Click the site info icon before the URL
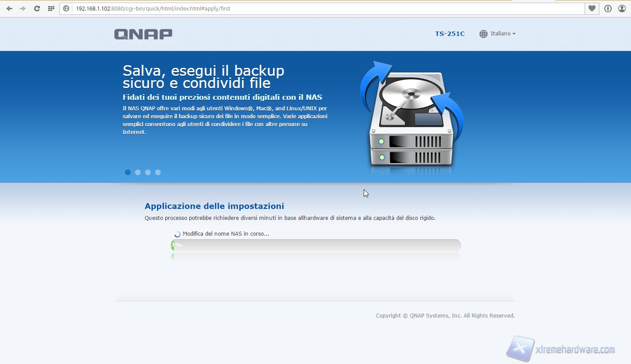The image size is (631, 364). (66, 8)
